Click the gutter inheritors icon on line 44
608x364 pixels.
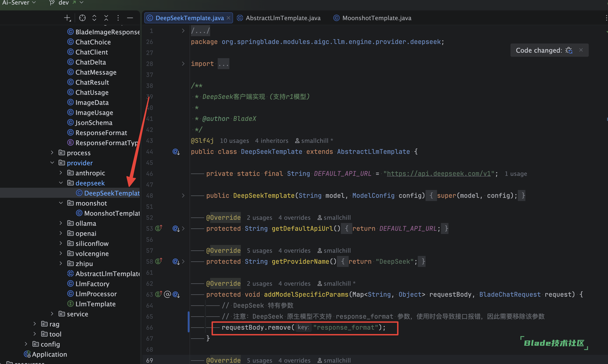(176, 152)
